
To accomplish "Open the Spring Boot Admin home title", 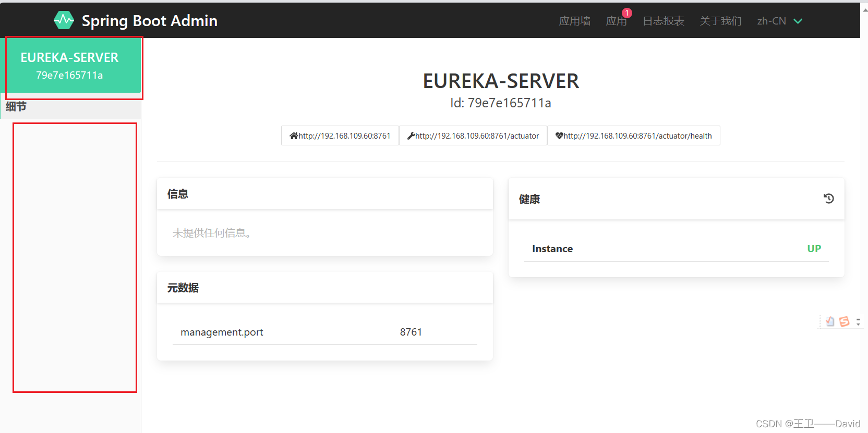I will [x=149, y=21].
